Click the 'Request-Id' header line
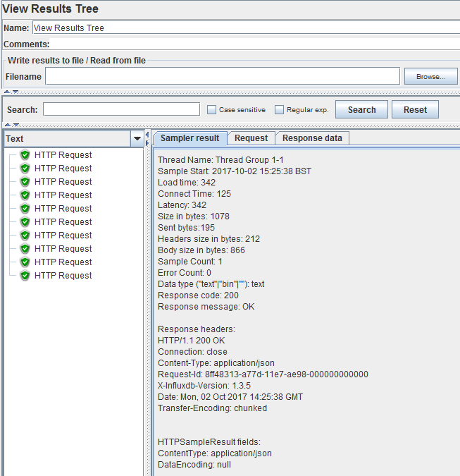 click(263, 374)
